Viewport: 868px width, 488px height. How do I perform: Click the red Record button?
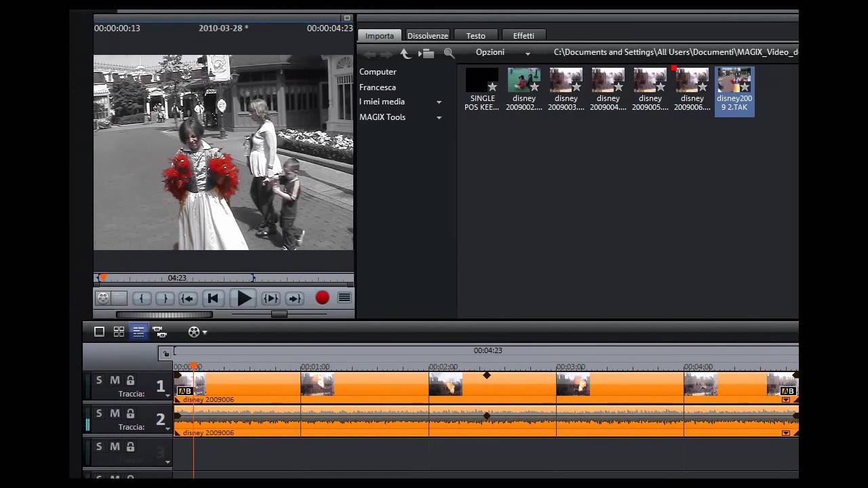tap(322, 298)
